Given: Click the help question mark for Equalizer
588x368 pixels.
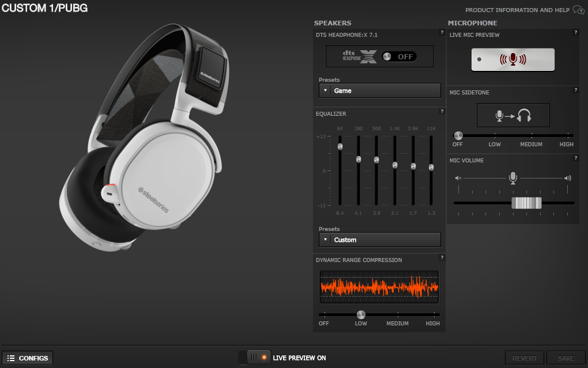Looking at the screenshot, I should tap(442, 111).
